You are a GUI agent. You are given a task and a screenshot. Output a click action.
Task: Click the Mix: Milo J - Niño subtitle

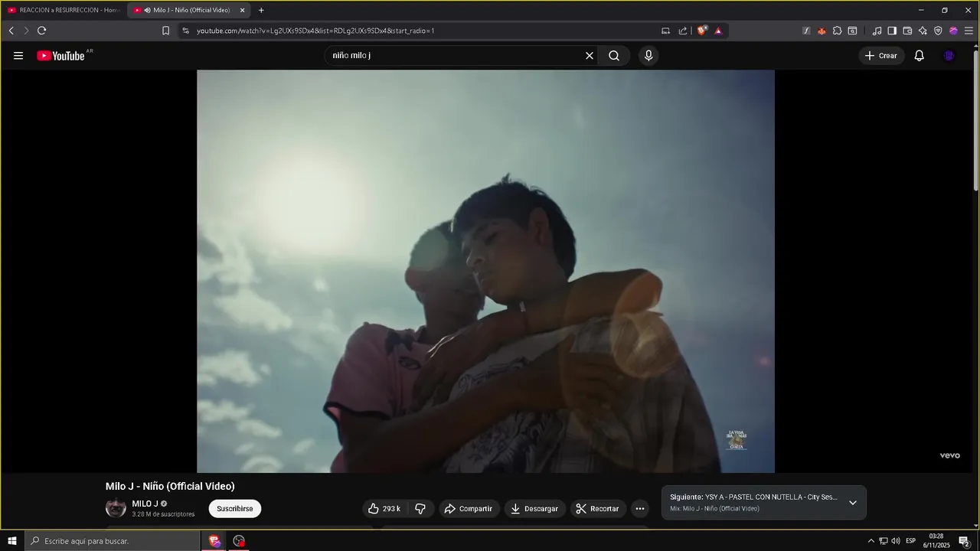714,508
